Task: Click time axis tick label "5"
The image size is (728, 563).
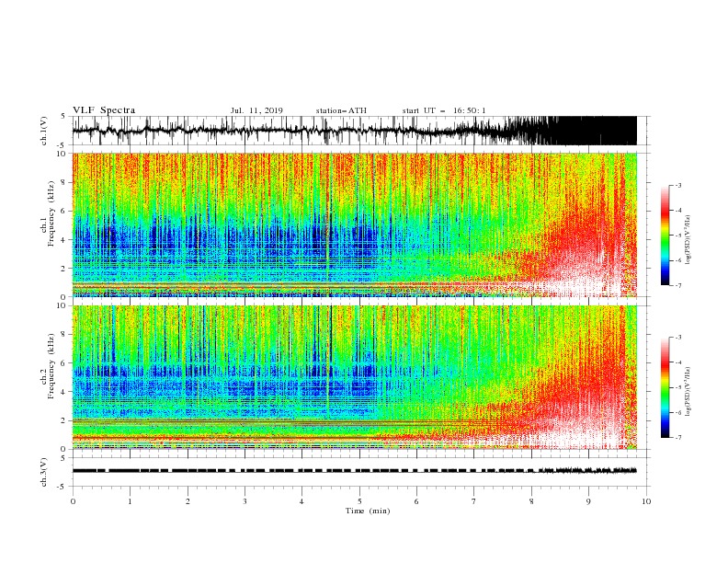Action: [x=359, y=501]
